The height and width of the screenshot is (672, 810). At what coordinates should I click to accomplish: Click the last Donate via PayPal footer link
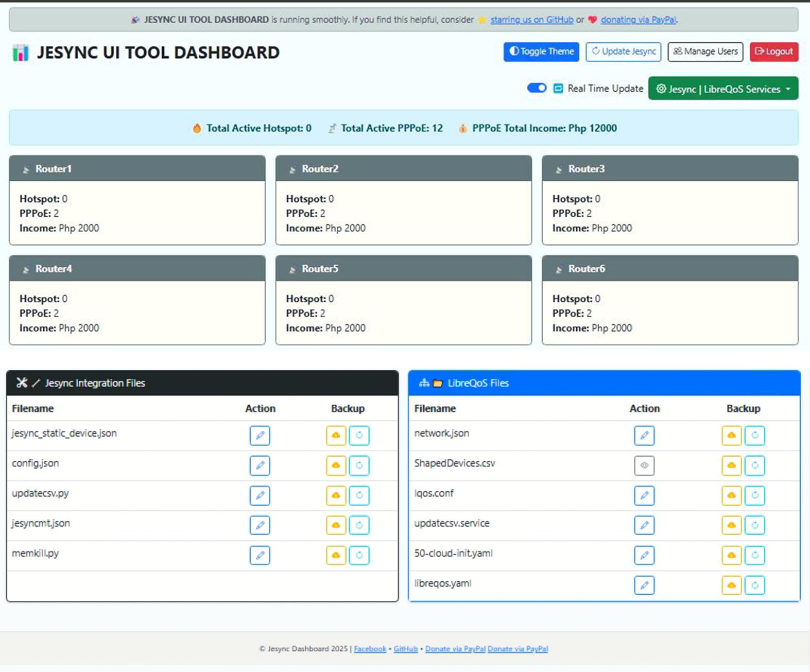pyautogui.click(x=518, y=649)
